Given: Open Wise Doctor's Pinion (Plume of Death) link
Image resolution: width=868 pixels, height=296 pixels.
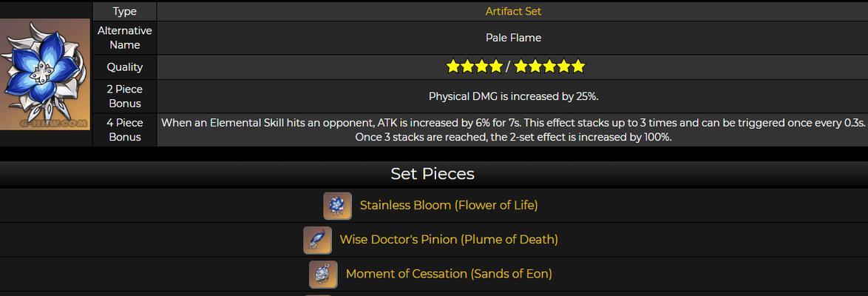Looking at the screenshot, I should pos(448,240).
